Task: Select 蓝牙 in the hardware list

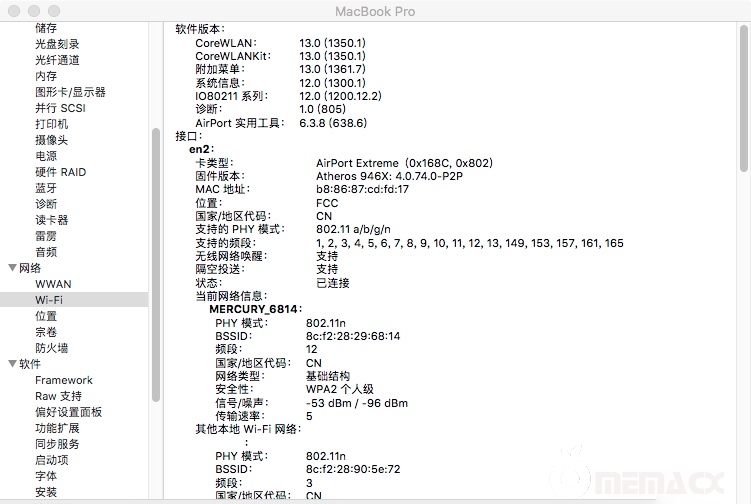Action: [46, 188]
